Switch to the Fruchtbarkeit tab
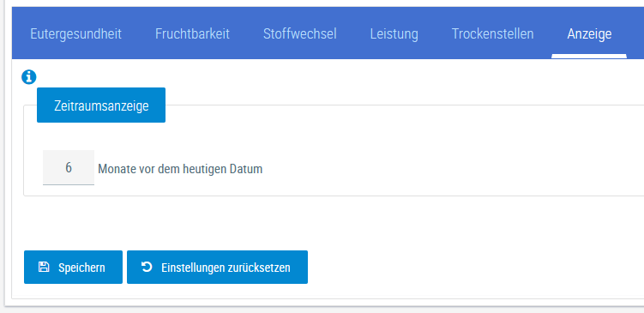Image resolution: width=644 pixels, height=313 pixels. click(192, 33)
